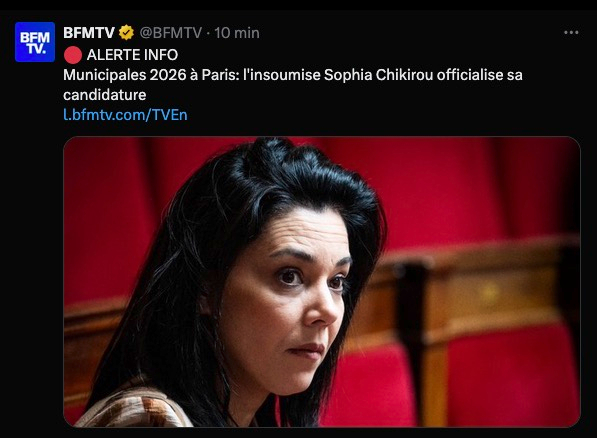
Task: Click the gold verified badge next to BFMTV
Action: [126, 33]
